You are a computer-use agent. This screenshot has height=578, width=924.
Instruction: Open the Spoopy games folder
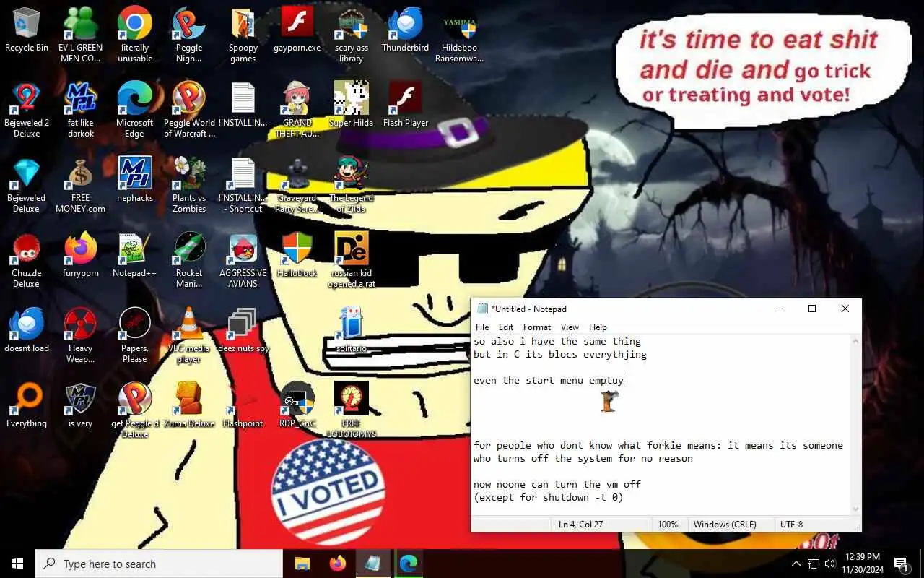(x=243, y=35)
